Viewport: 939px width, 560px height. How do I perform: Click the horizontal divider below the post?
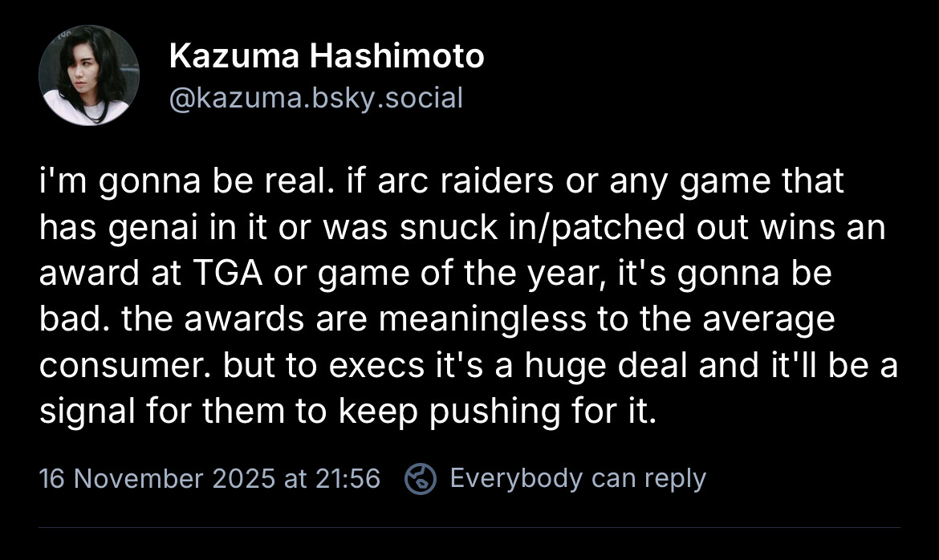pyautogui.click(x=469, y=527)
